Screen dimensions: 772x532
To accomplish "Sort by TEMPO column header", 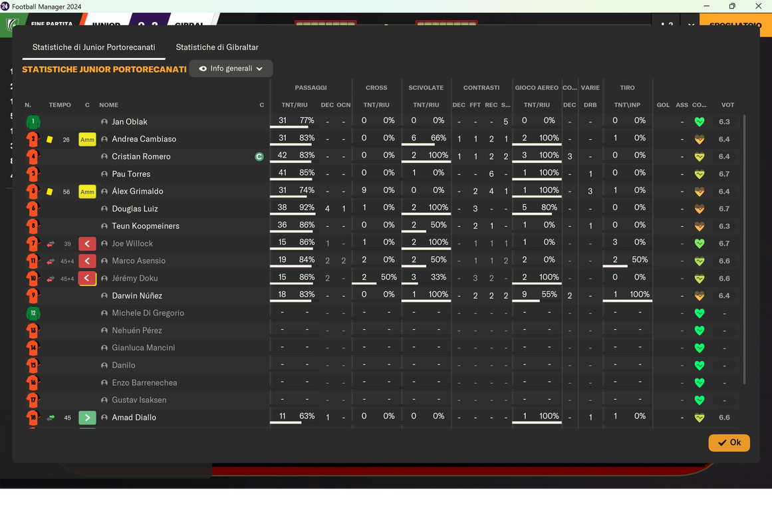I will point(60,105).
